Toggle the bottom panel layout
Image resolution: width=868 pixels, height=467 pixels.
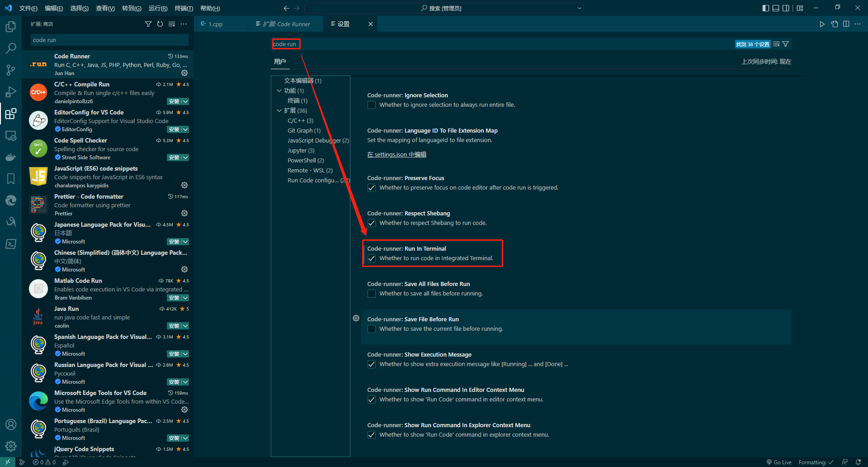(x=776, y=8)
